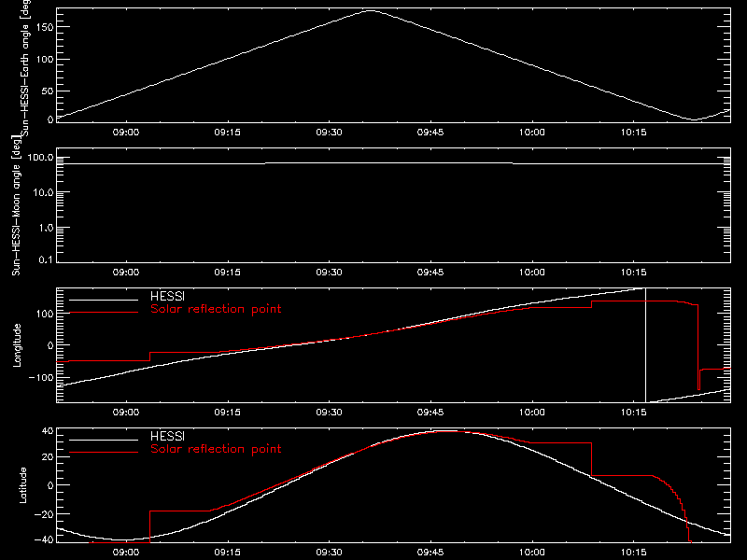Select 10:00 label under Earth angle plot
The width and height of the screenshot is (747, 560).
click(x=532, y=133)
